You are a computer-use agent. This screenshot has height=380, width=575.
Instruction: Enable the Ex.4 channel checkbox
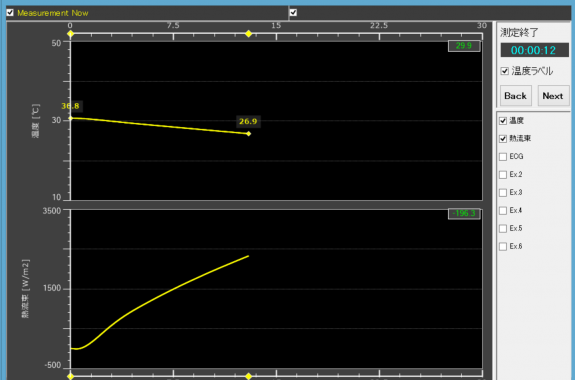pos(503,211)
